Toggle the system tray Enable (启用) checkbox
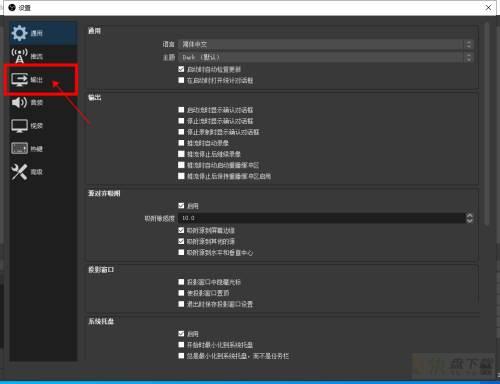 (x=181, y=334)
